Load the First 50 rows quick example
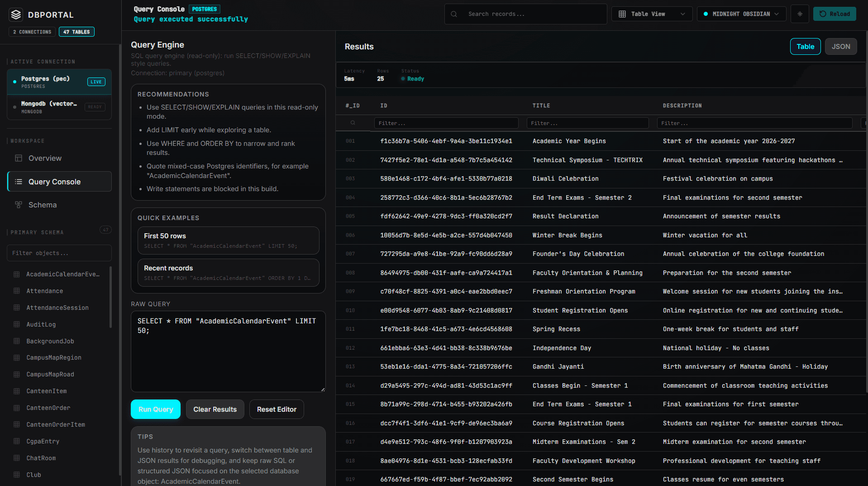 [228, 241]
